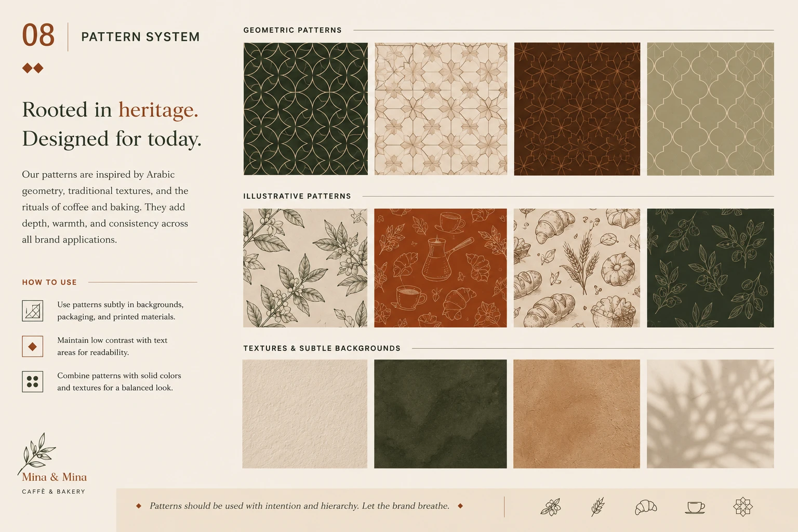Choose the bread and wheat bakery pattern
The image size is (798, 532).
577,268
